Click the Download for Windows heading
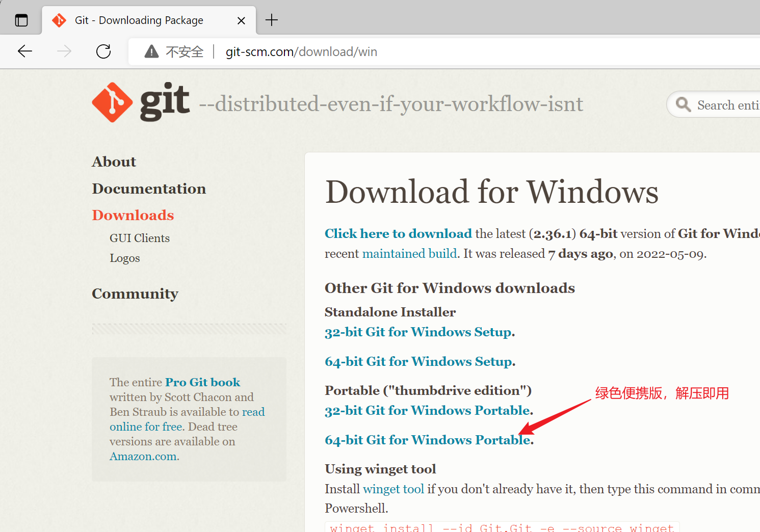The width and height of the screenshot is (760, 532). 492,192
